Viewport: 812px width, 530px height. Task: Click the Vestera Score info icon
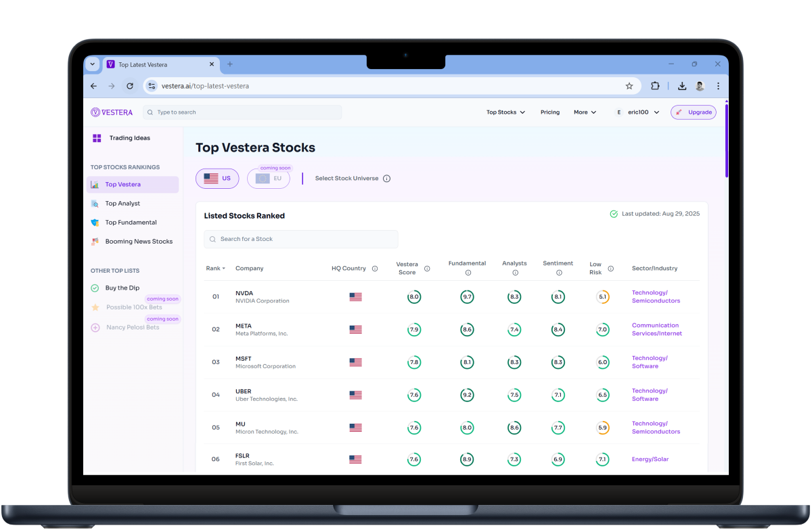[x=427, y=269]
